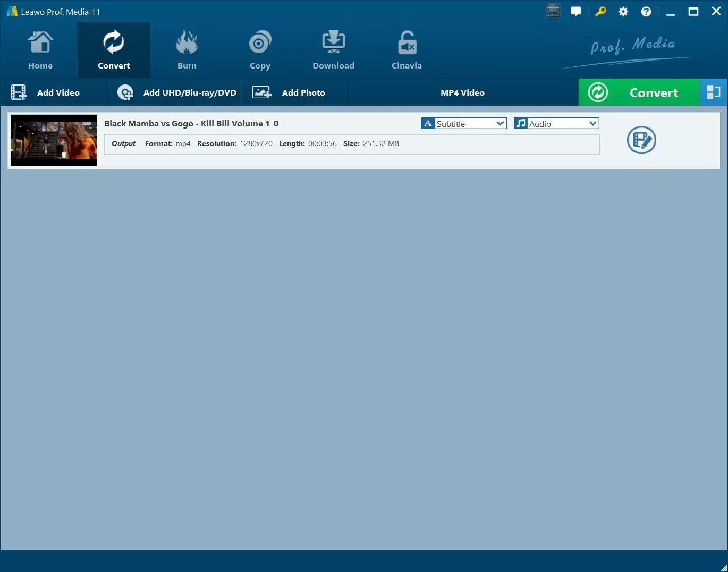This screenshot has width=728, height=572.
Task: Click the Leawo Prof. Media app logo
Action: pyautogui.click(x=12, y=11)
